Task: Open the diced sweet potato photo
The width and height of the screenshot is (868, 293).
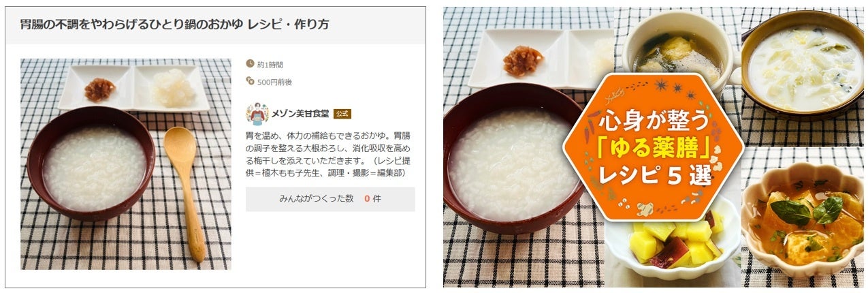Action: point(673,245)
